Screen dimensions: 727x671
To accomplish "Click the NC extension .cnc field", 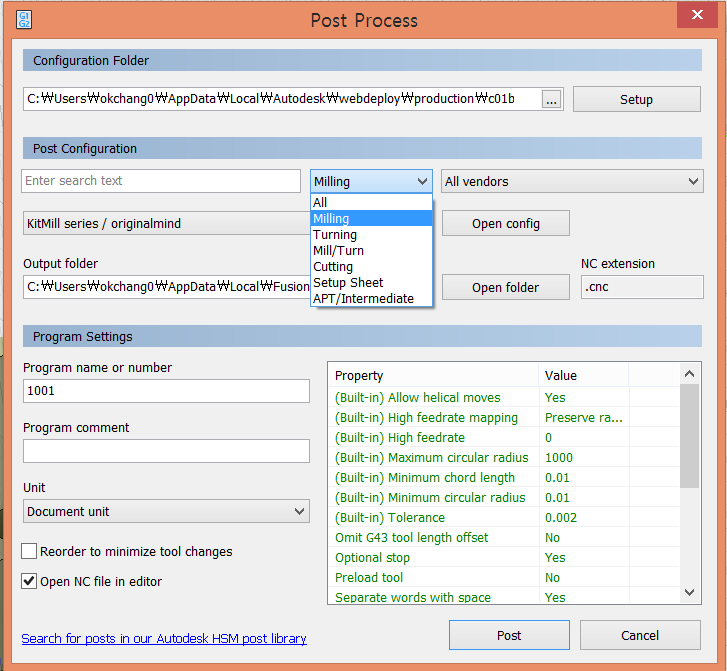I will [x=642, y=287].
